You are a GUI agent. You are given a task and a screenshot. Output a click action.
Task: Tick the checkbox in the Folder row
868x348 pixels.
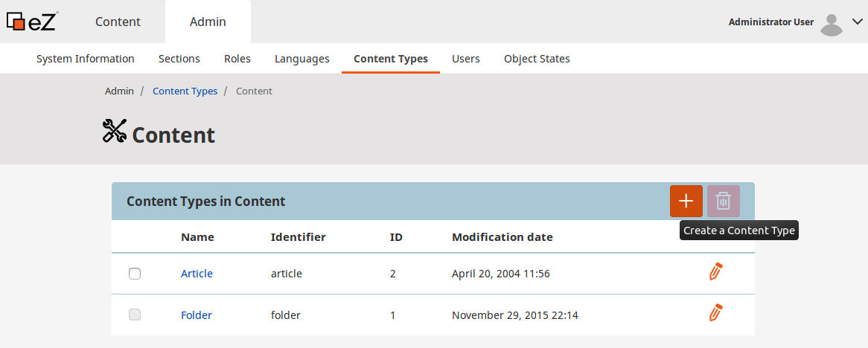[x=135, y=315]
